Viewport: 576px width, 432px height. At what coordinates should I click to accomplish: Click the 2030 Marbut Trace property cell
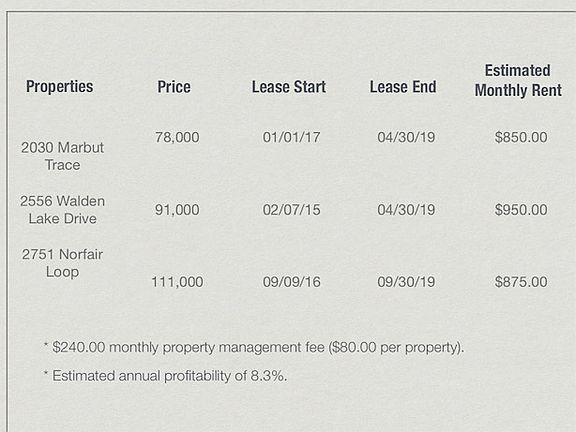click(62, 156)
